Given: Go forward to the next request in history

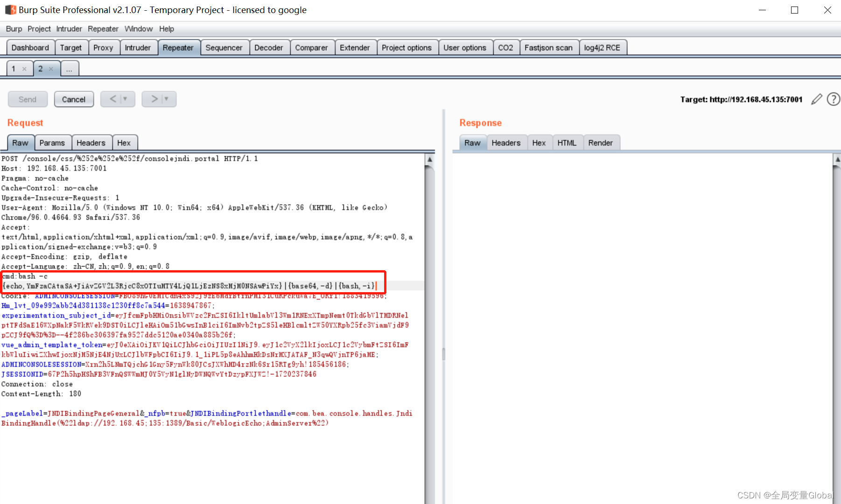Looking at the screenshot, I should pos(154,99).
